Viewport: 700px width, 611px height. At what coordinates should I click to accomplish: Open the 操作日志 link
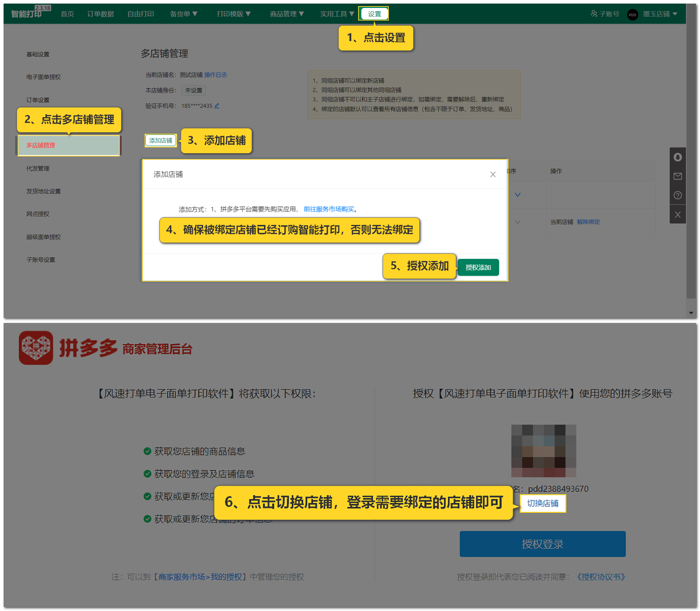216,75
